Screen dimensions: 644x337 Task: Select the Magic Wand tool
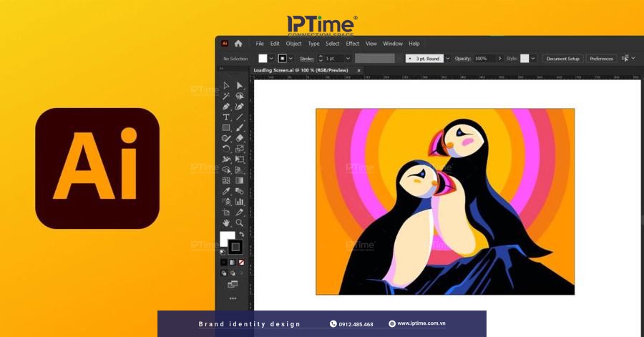click(x=226, y=96)
